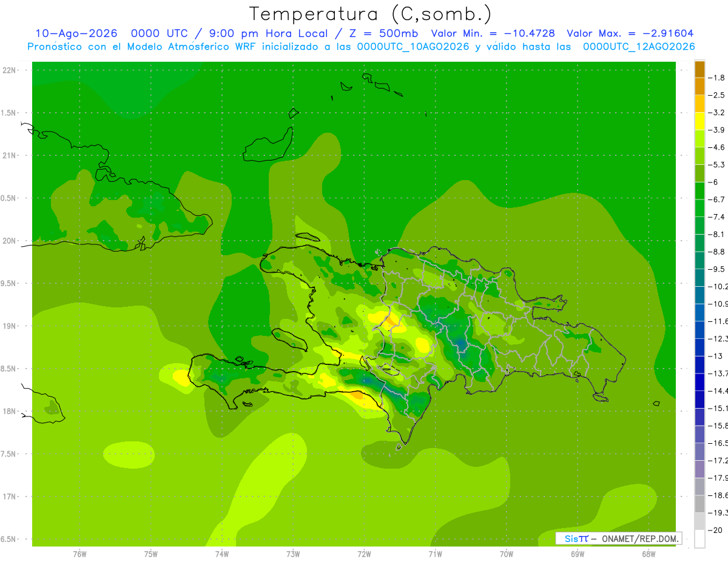Click the '-8.1' colorbar label
Image resolution: width=728 pixels, height=562 pixels.
(716, 234)
